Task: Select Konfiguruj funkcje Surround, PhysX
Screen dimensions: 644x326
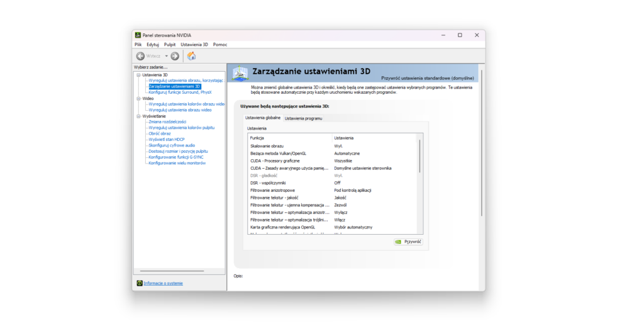Action: click(x=180, y=93)
